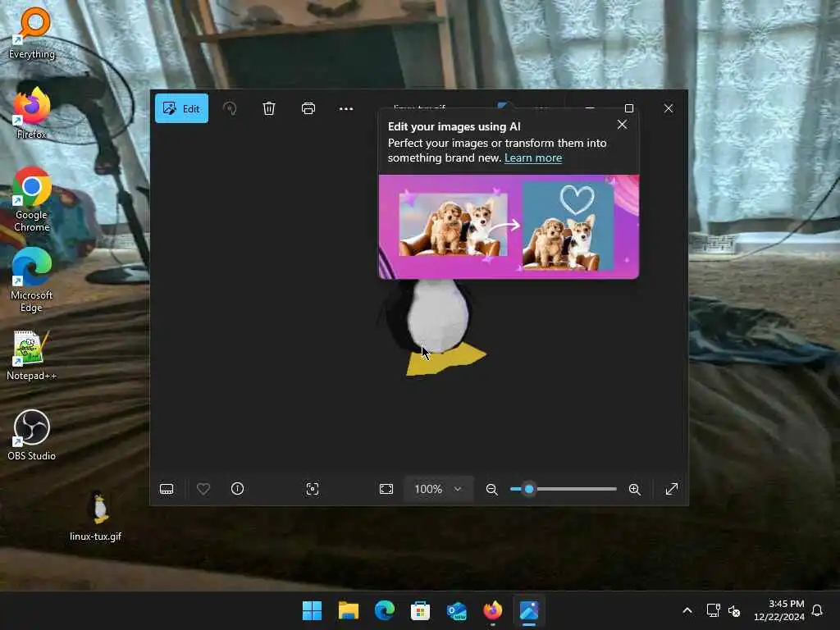Select the Firefox desktop shortcut
The width and height of the screenshot is (840, 630).
[x=32, y=113]
